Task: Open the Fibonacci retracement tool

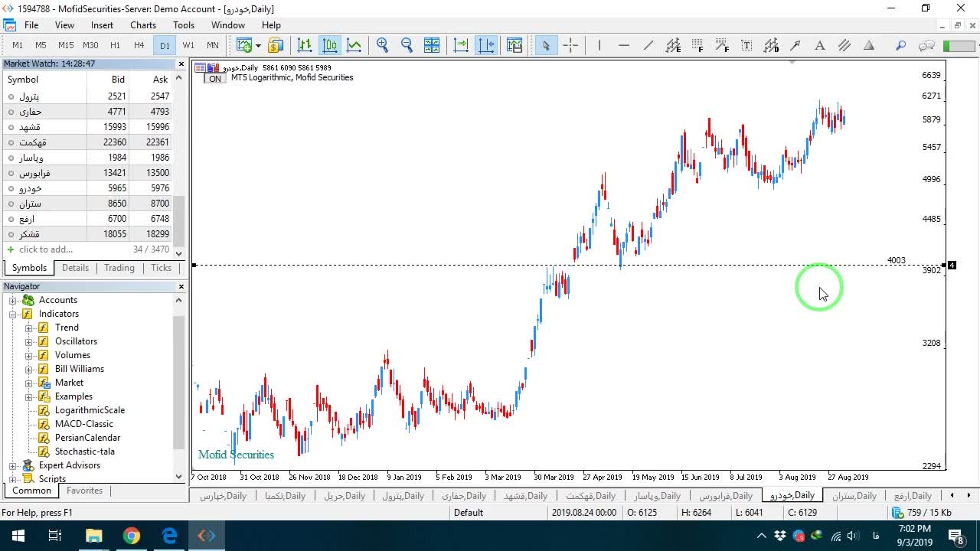Action: coord(697,45)
